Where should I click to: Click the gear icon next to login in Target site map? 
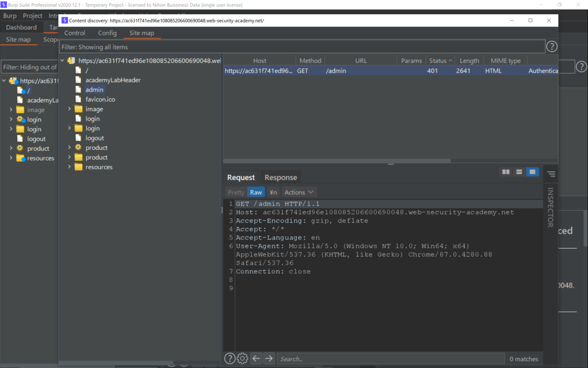coord(21,119)
